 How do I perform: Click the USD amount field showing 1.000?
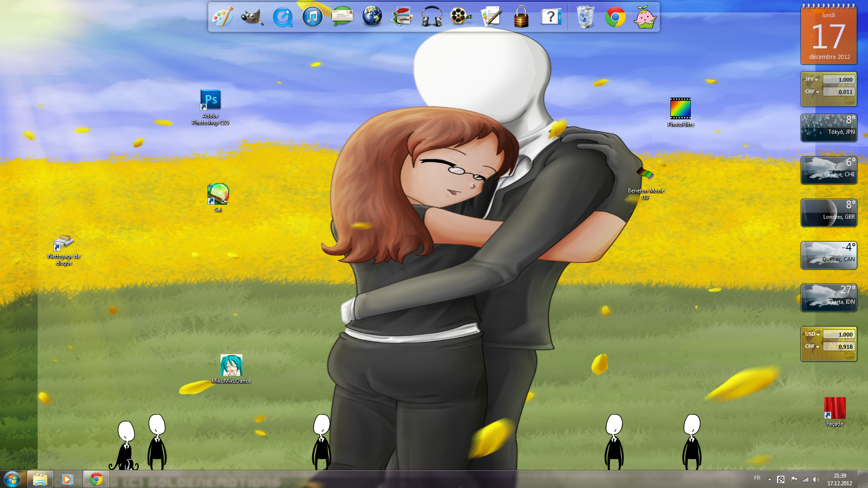(x=839, y=334)
